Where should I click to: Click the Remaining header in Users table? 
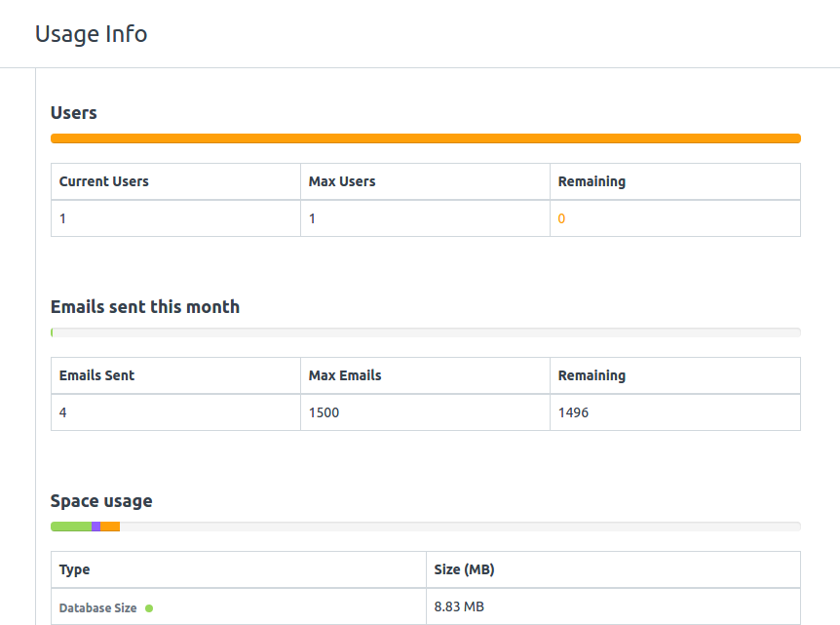pyautogui.click(x=592, y=181)
